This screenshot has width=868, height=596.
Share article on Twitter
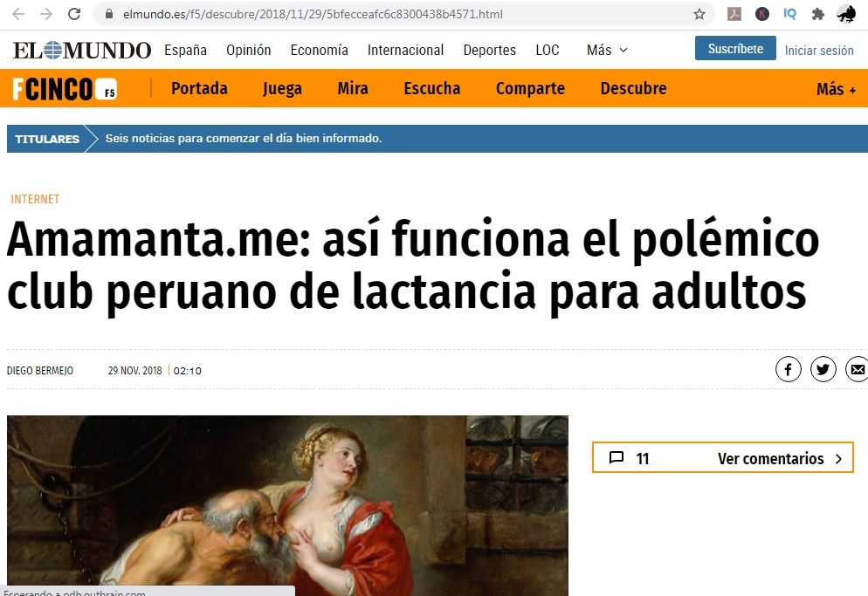[823, 369]
